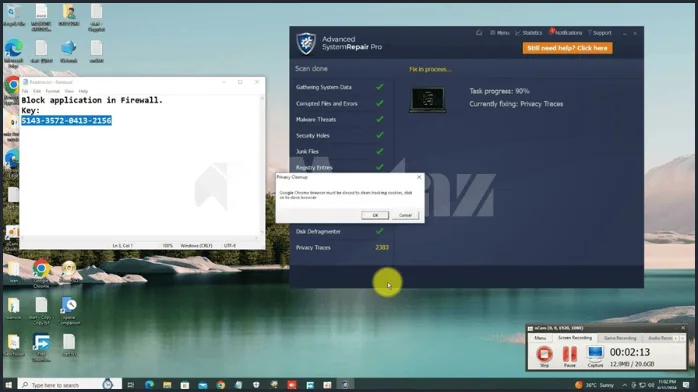The height and width of the screenshot is (392, 698).
Task: Click the 'Type here to search' taskbar box
Action: (x=69, y=385)
